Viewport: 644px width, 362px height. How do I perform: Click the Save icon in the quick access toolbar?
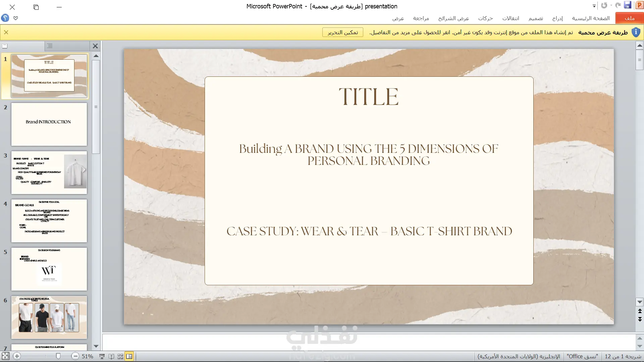coord(628,5)
